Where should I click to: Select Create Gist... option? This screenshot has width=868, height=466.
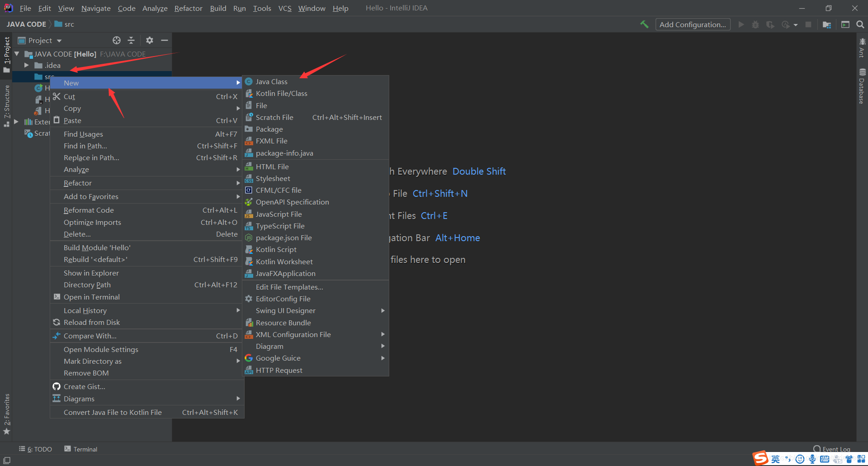[147, 386]
